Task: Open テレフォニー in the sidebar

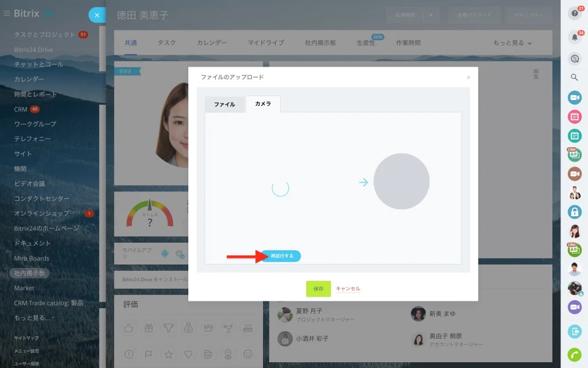Action: click(x=32, y=139)
